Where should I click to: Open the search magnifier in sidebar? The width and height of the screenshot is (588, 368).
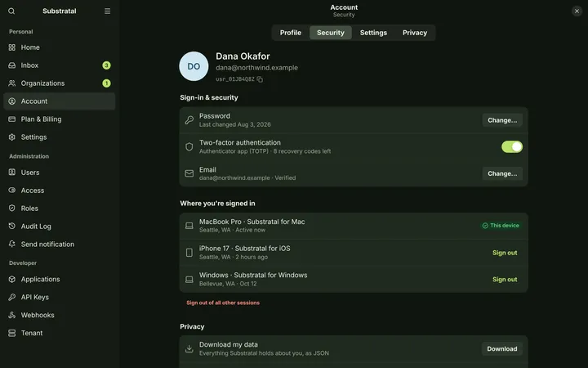[x=11, y=11]
